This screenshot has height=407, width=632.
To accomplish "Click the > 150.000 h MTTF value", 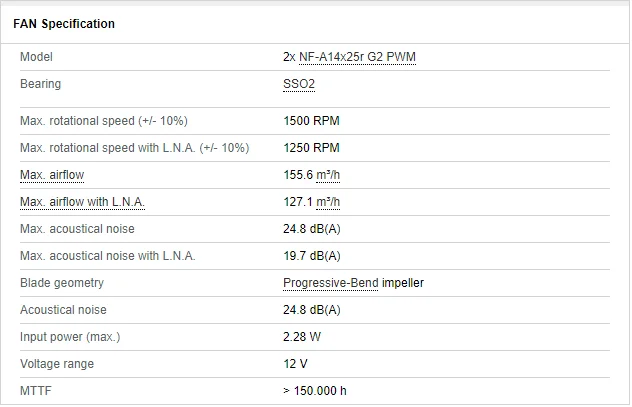I will pyautogui.click(x=315, y=391).
